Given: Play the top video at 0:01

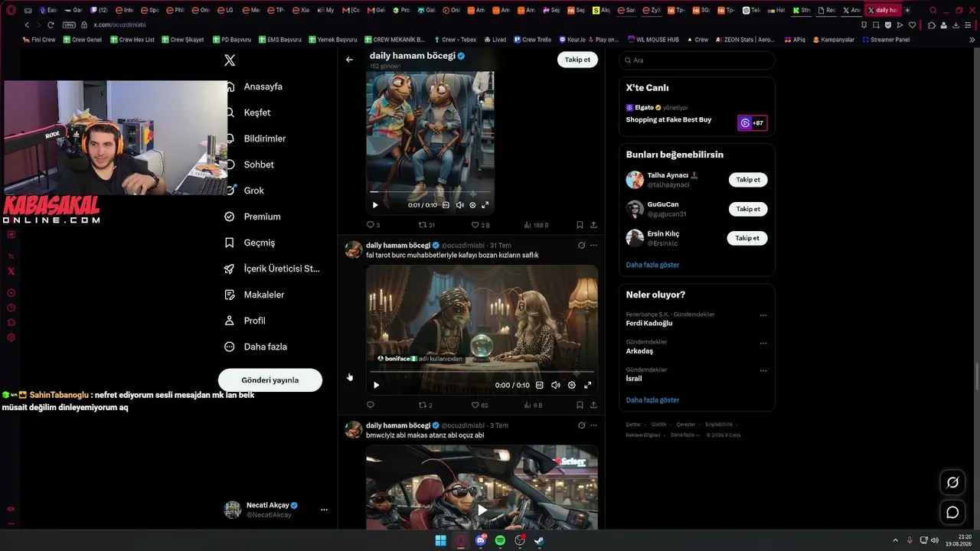Looking at the screenshot, I should (375, 205).
